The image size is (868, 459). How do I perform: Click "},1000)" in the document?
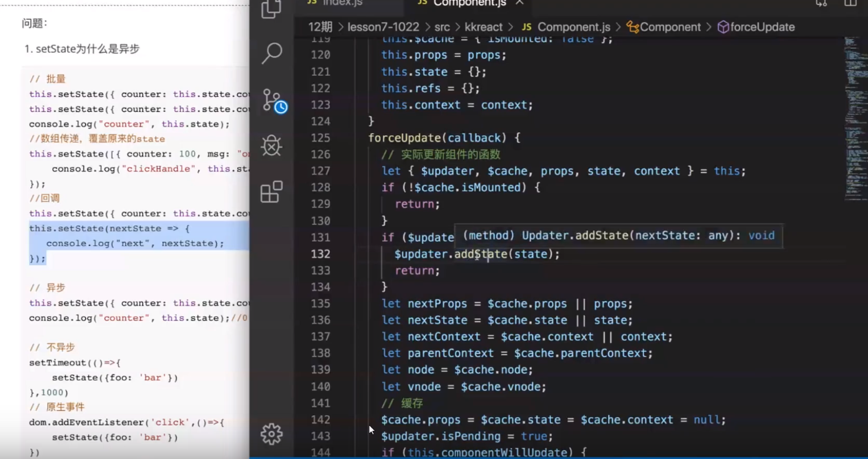(x=49, y=393)
